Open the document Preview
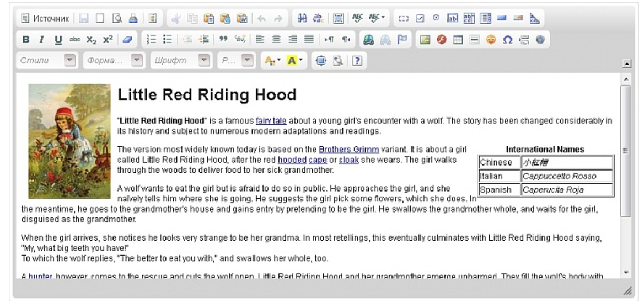Screen dimensions: 644x308 point(117,19)
